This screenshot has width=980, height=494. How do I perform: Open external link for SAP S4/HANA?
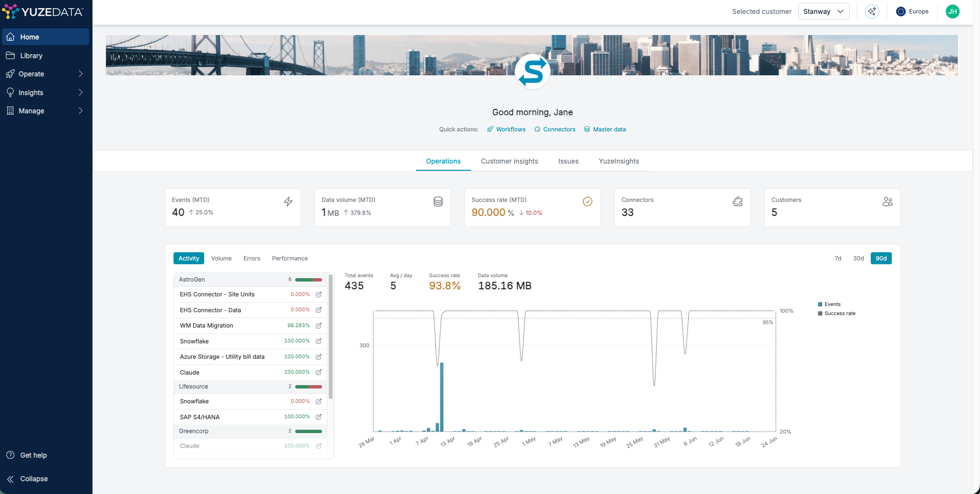319,417
